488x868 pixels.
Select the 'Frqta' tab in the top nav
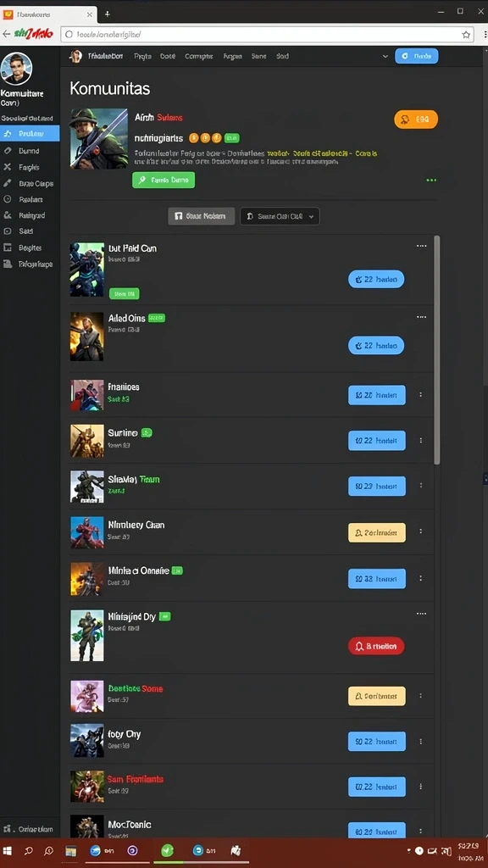pos(142,56)
